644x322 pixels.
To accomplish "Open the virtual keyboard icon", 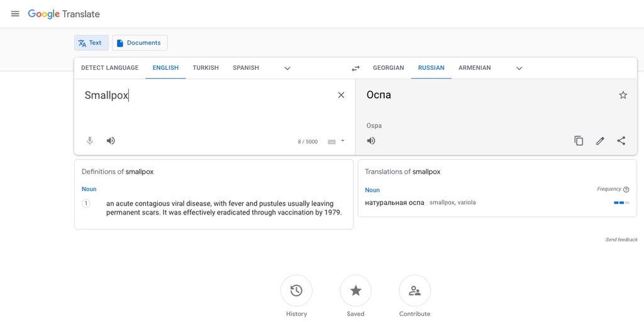I will (332, 142).
